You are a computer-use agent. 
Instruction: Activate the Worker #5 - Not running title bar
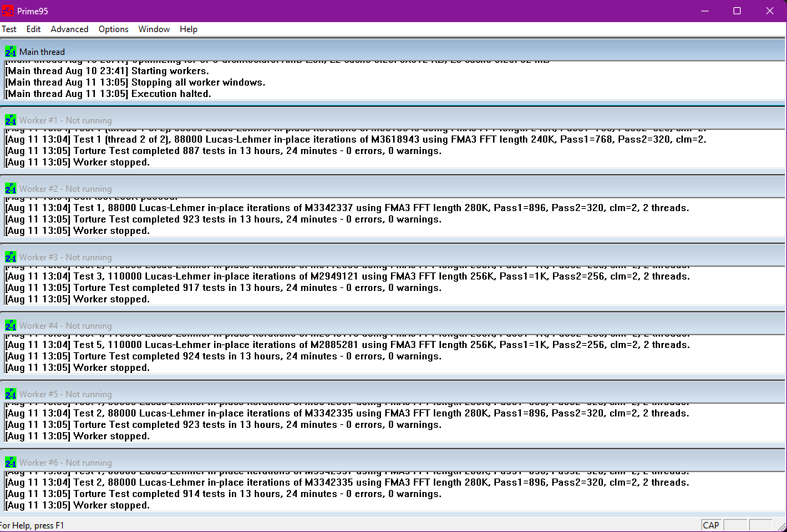(392, 394)
